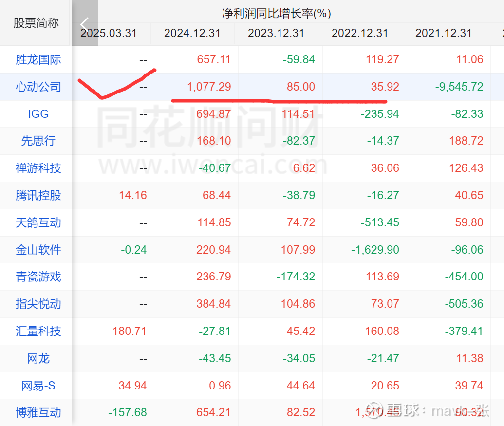Open stock link 胜龙国际
The image size is (504, 426).
[x=38, y=60]
